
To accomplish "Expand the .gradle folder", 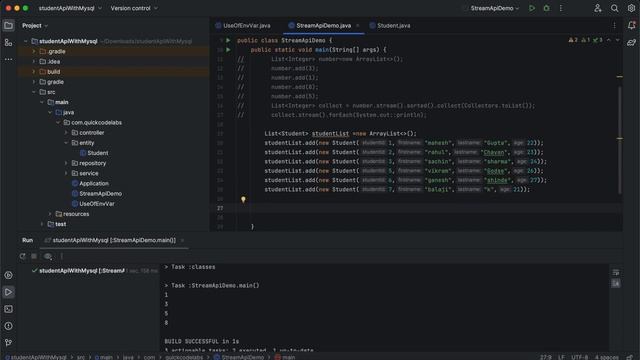I will coord(34,51).
